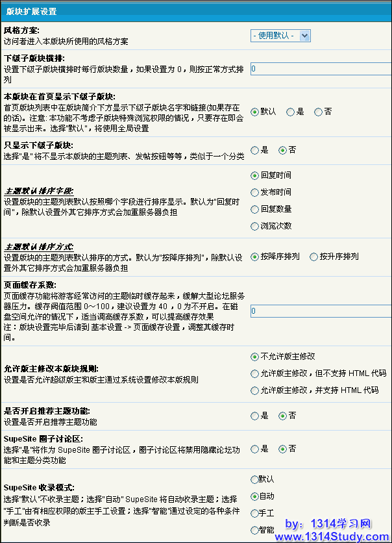Choose 是 for 本版块在首页显示下级子版块
The height and width of the screenshot is (543, 392).
tap(291, 112)
